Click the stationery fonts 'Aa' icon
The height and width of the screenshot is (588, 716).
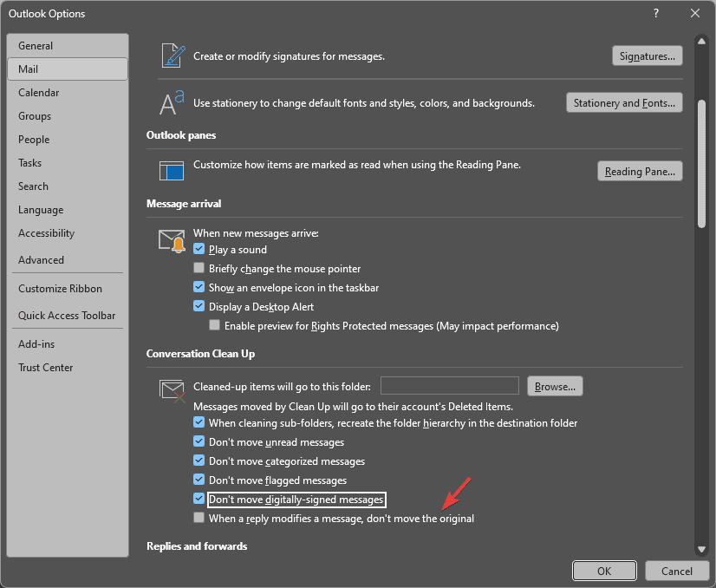[x=172, y=103]
